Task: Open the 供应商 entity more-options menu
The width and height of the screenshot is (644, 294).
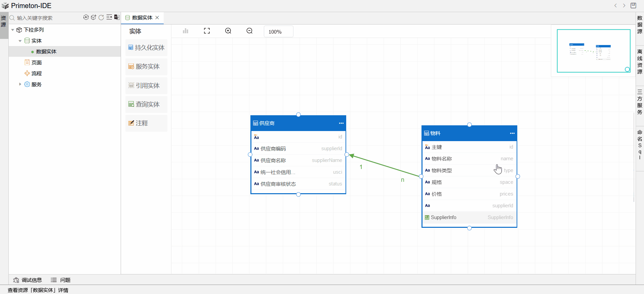Action: 341,123
